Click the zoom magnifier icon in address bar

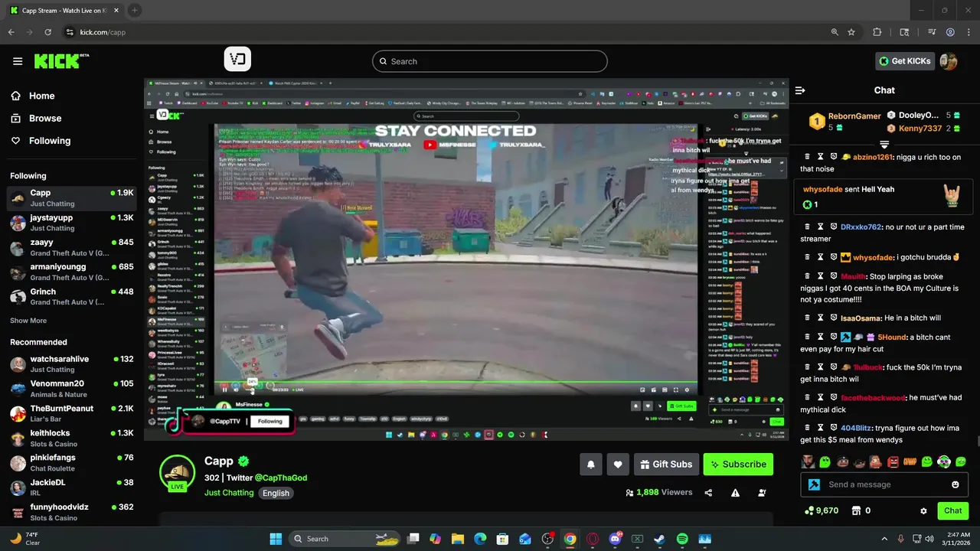[835, 32]
